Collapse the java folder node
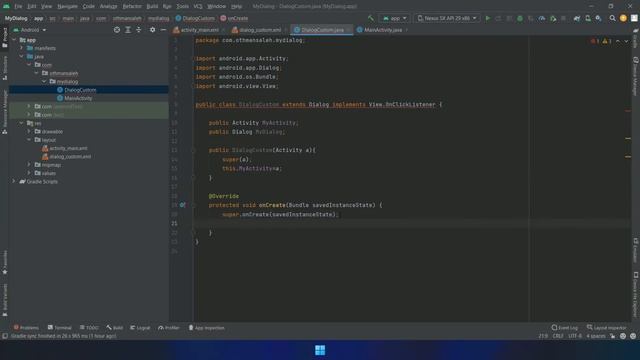640x360 pixels. [22, 56]
